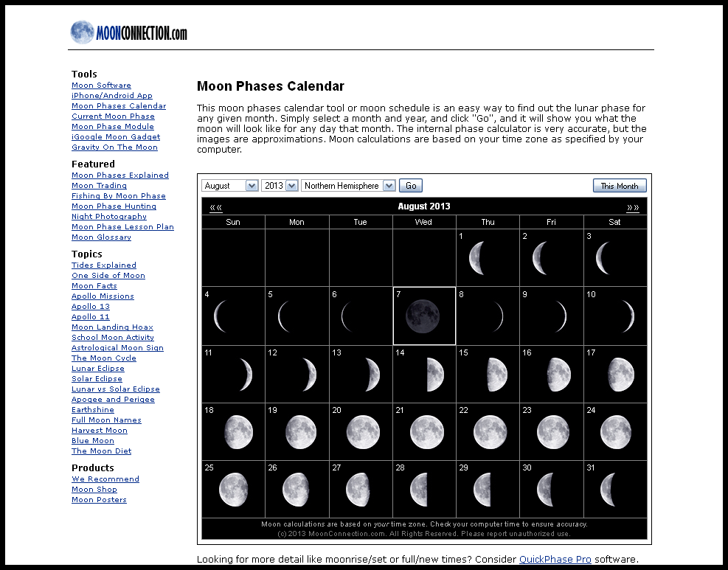728x570 pixels.
Task: Open the Moon Phase Module link
Action: coord(113,126)
